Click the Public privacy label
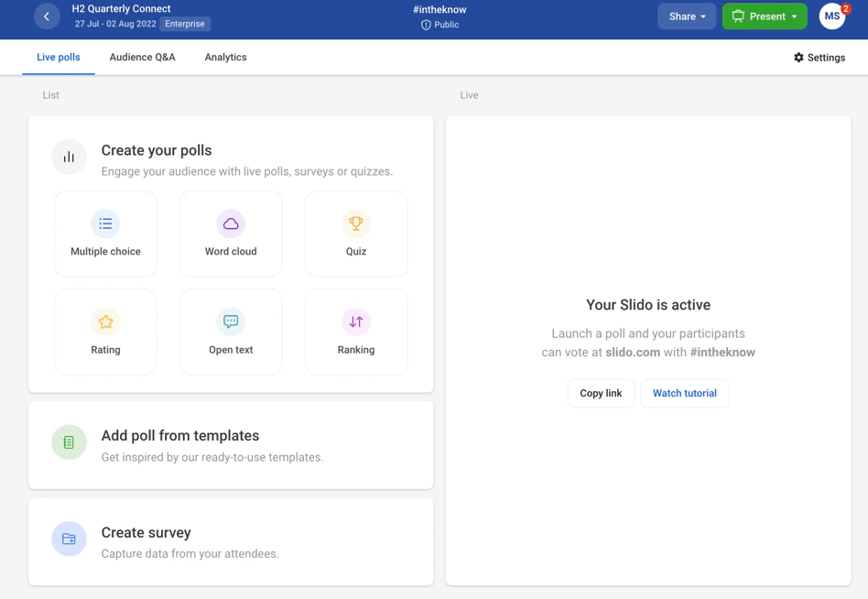Viewport: 868px width, 599px height. pos(446,25)
